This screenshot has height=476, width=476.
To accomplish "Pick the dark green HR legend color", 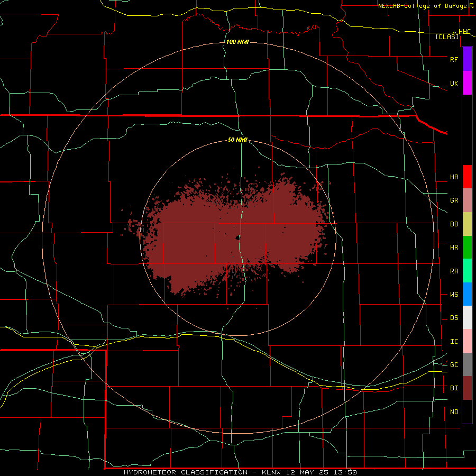I will point(467,248).
